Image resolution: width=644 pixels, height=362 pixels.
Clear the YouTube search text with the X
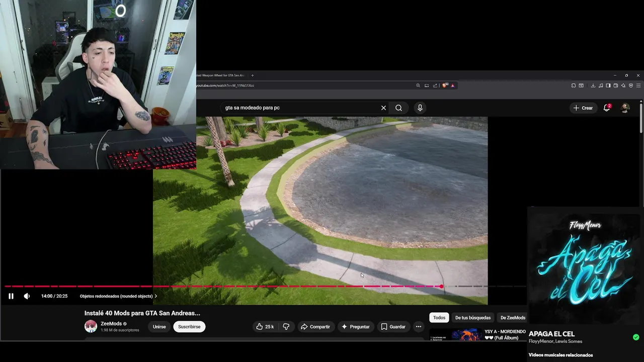click(x=383, y=108)
